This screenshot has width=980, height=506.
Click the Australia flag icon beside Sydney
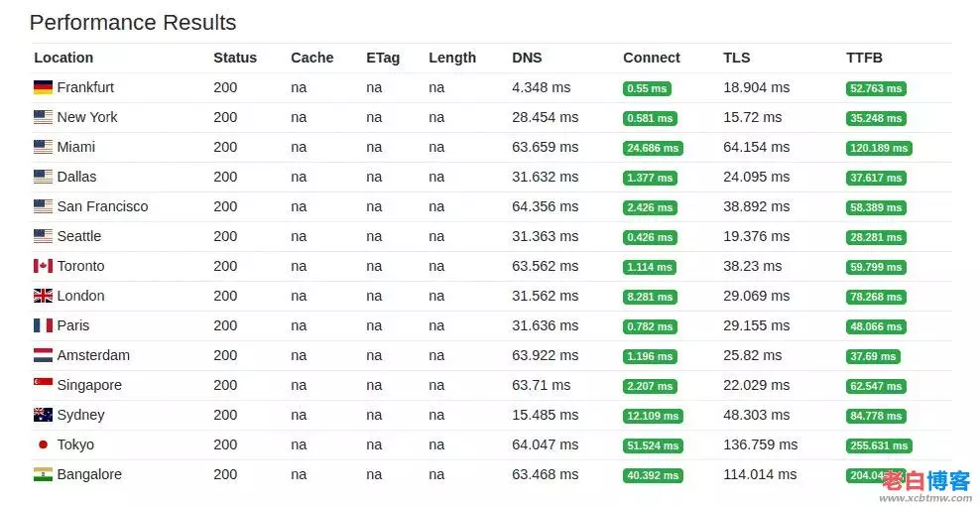43,415
